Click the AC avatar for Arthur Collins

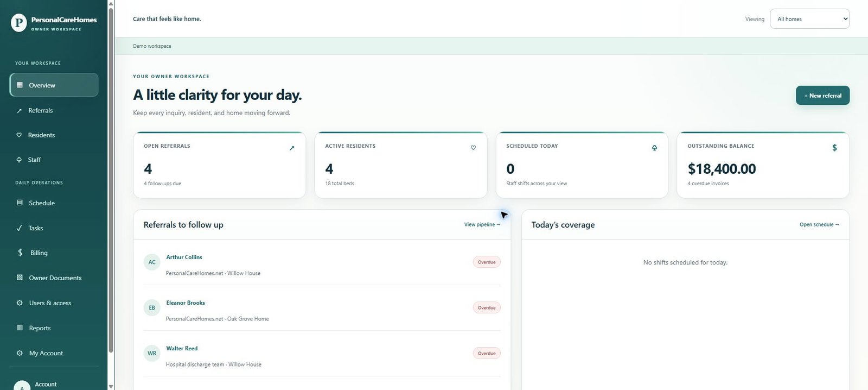pos(152,262)
